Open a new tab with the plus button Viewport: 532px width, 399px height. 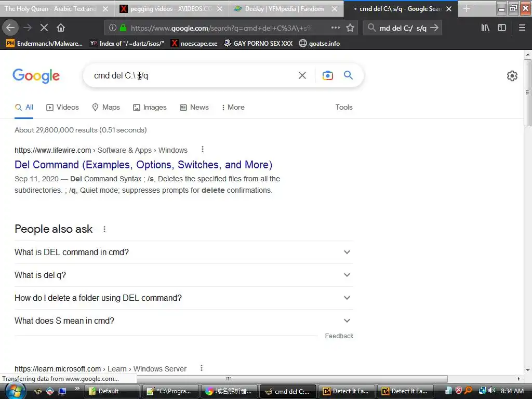tap(467, 8)
